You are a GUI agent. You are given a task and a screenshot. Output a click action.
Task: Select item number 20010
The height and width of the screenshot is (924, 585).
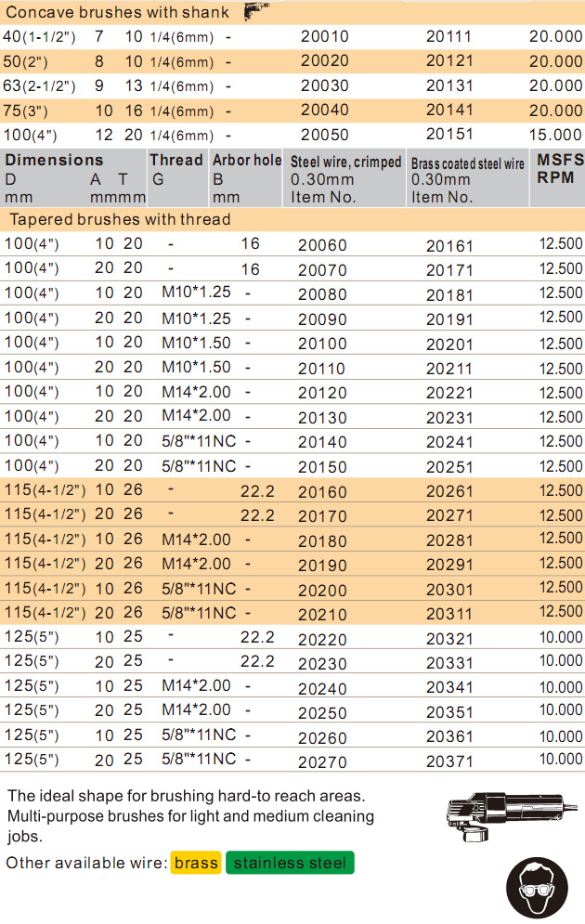325,36
